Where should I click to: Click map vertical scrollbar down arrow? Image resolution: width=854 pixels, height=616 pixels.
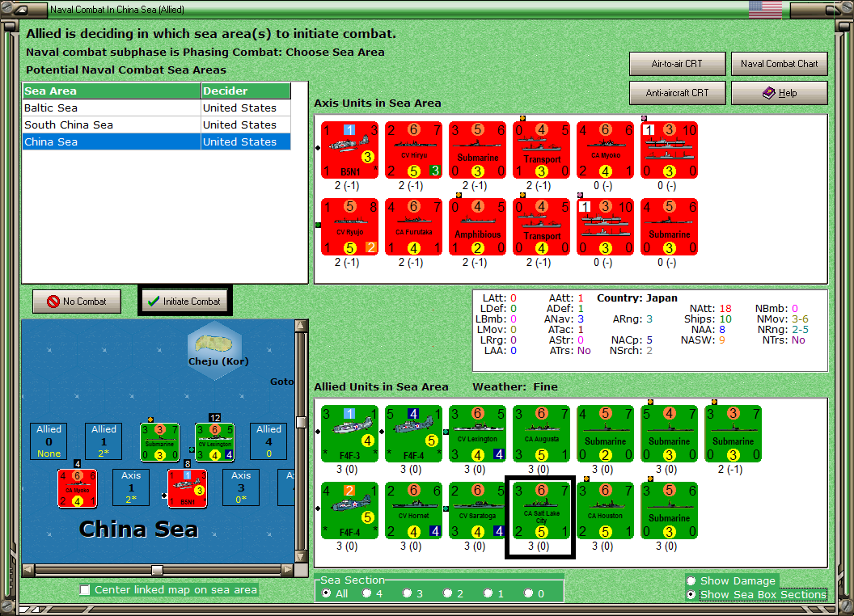click(301, 557)
